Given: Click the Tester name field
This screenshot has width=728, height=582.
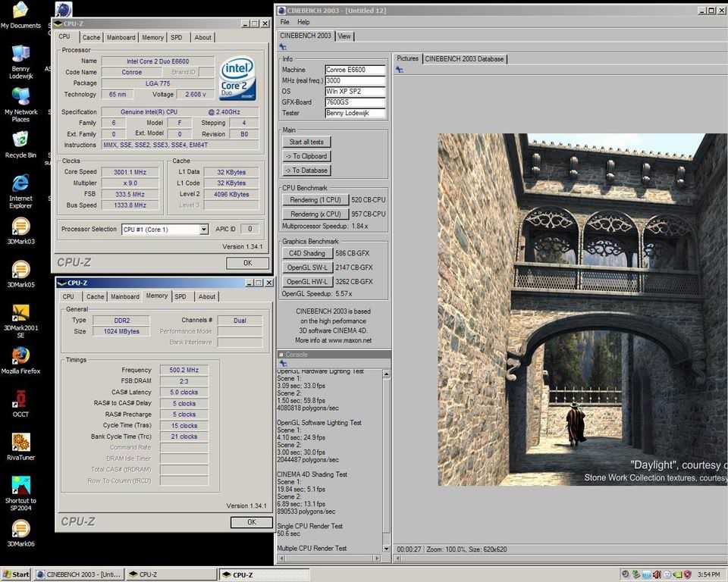Looking at the screenshot, I should tap(355, 113).
